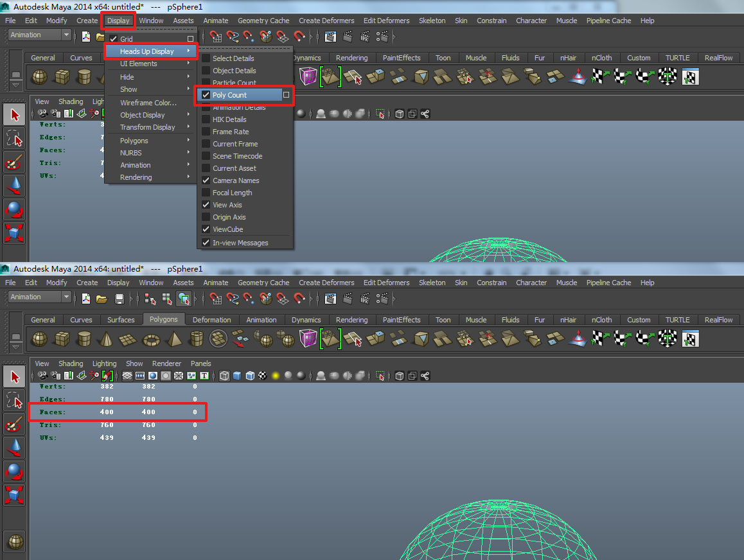
Task: Create polygon pyramid from lower shelf
Action: 174,339
